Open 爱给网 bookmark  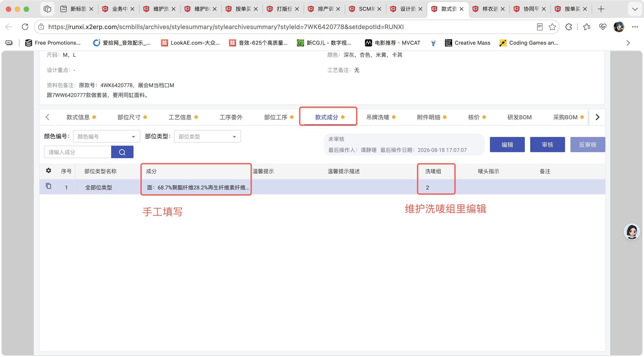(x=122, y=43)
